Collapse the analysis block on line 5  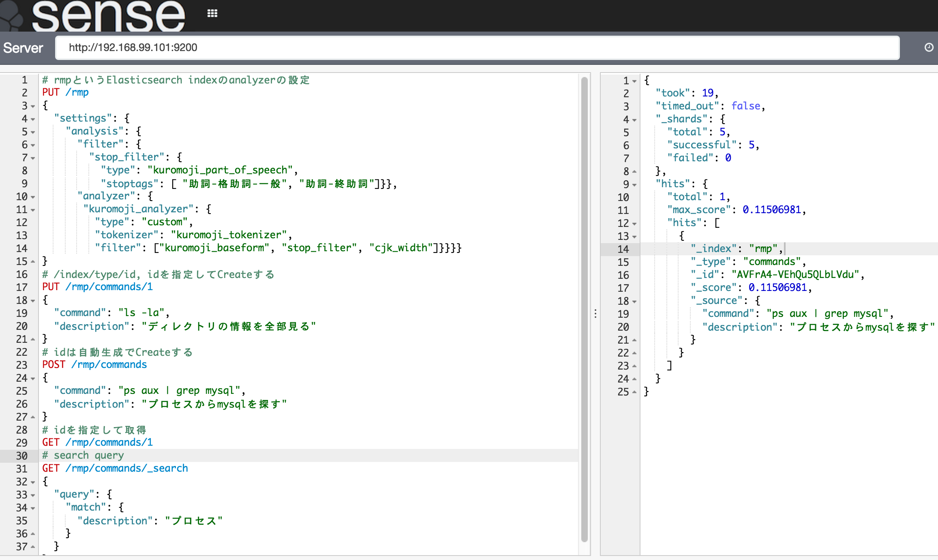click(x=33, y=132)
